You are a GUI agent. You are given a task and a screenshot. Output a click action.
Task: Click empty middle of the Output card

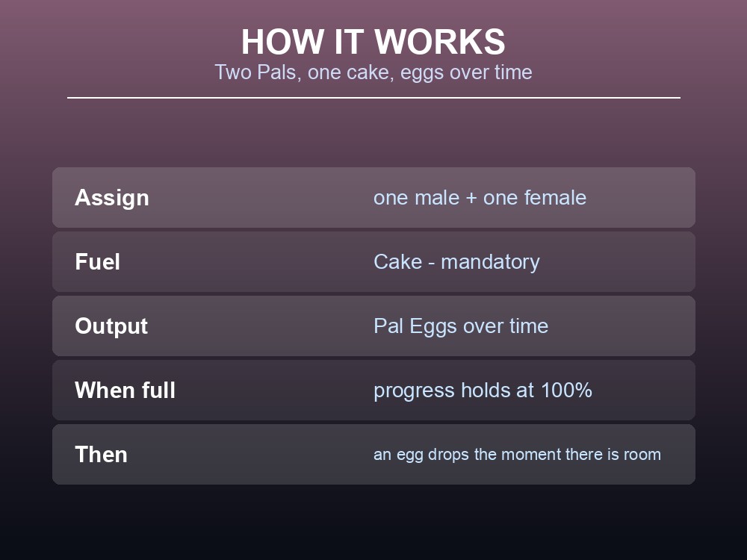tap(261, 326)
